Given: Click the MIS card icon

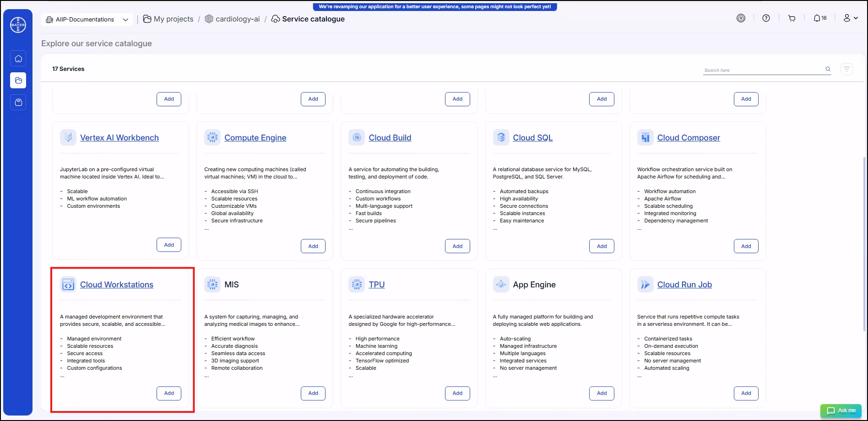Looking at the screenshot, I should point(212,285).
